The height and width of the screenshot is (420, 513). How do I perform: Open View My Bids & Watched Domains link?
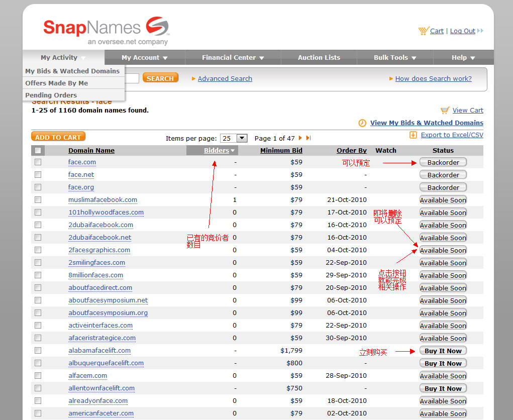coord(427,123)
